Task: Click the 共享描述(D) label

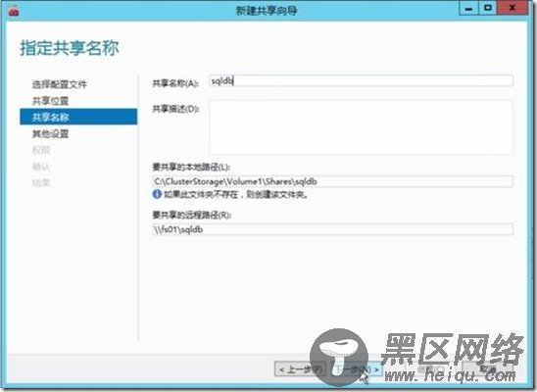Action: [x=175, y=109]
